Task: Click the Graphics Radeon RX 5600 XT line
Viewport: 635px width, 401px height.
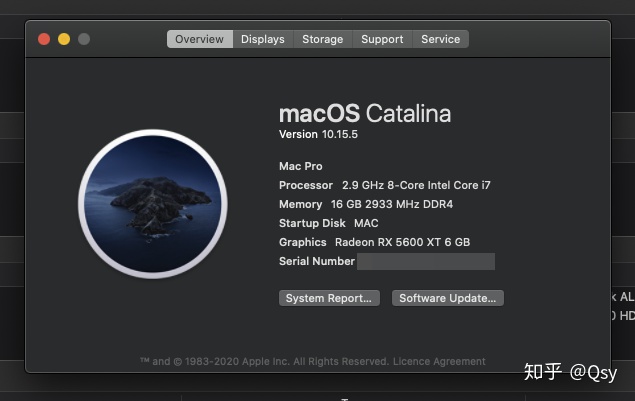Action: click(x=375, y=242)
